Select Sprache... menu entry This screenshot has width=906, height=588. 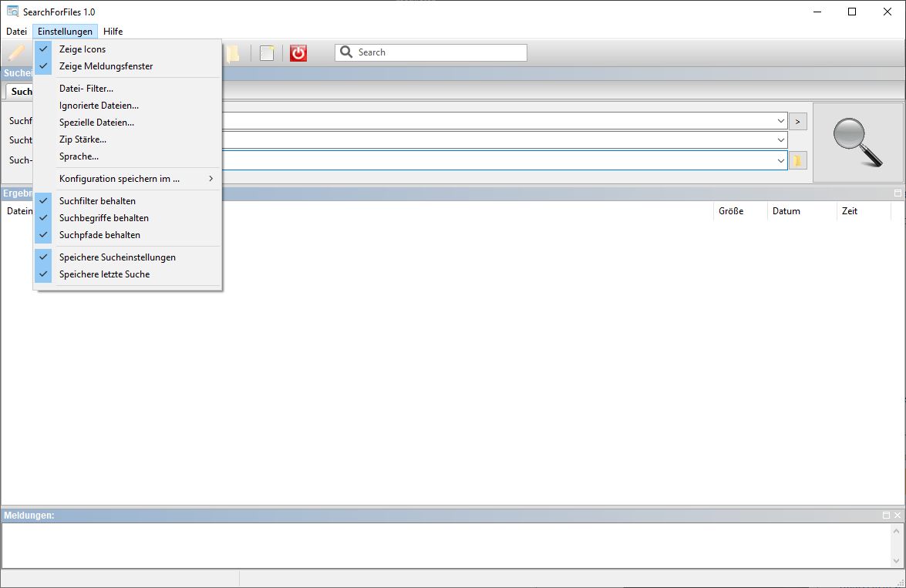tap(79, 156)
